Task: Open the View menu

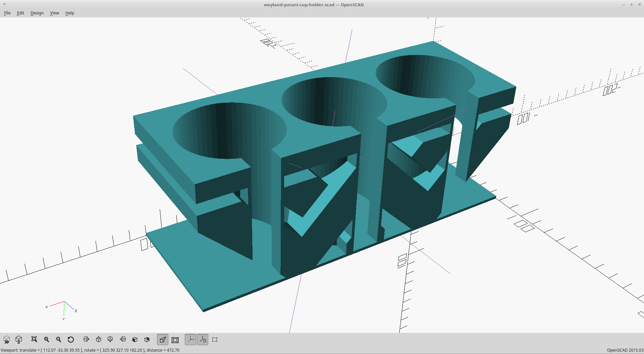Action: [54, 13]
